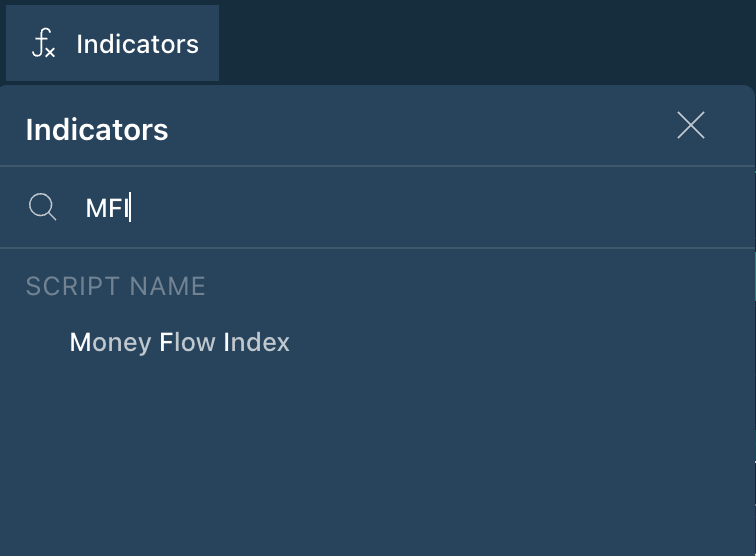Click the fx formula icon
The image size is (756, 556).
(44, 44)
